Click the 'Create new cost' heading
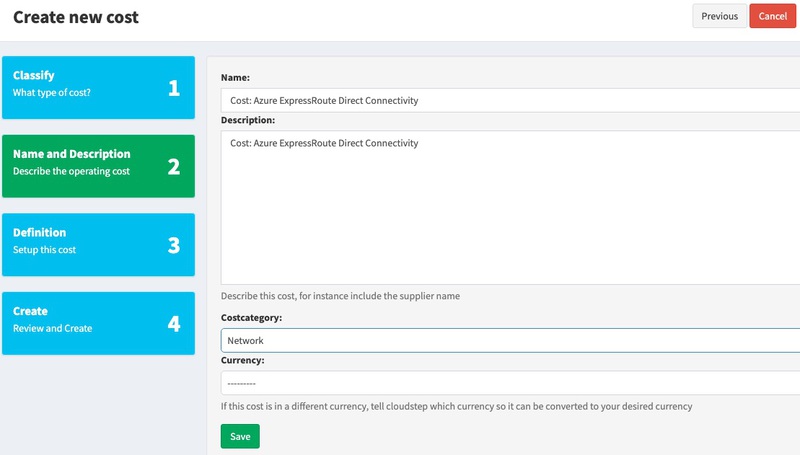Screen dimensions: 800x455 pos(76,17)
